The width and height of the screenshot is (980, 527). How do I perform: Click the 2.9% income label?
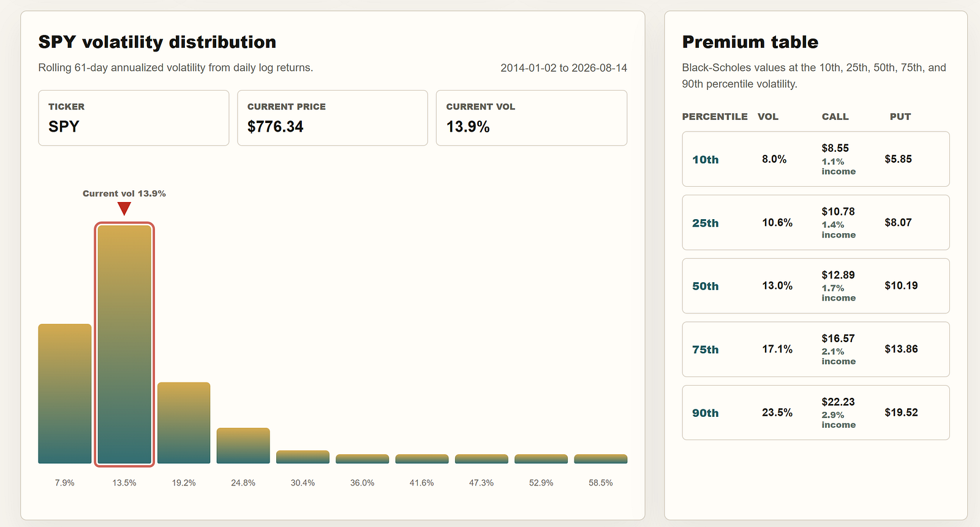coord(839,420)
